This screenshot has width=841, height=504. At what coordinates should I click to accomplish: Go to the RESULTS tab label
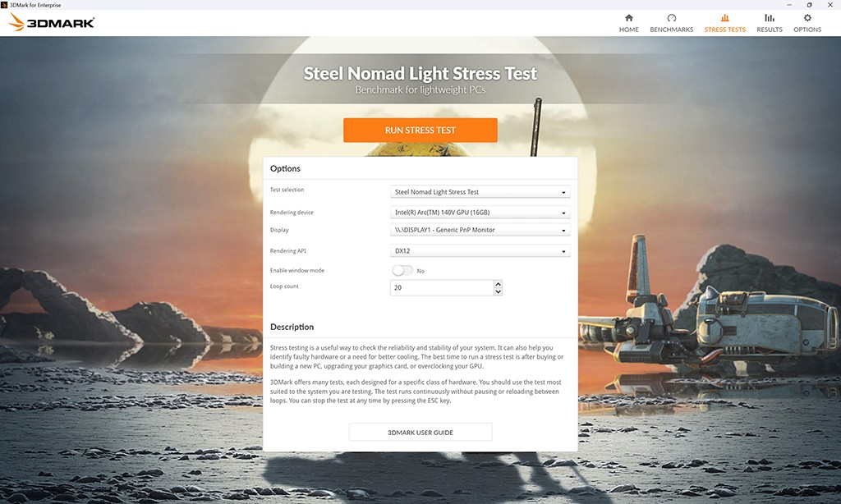coord(769,30)
